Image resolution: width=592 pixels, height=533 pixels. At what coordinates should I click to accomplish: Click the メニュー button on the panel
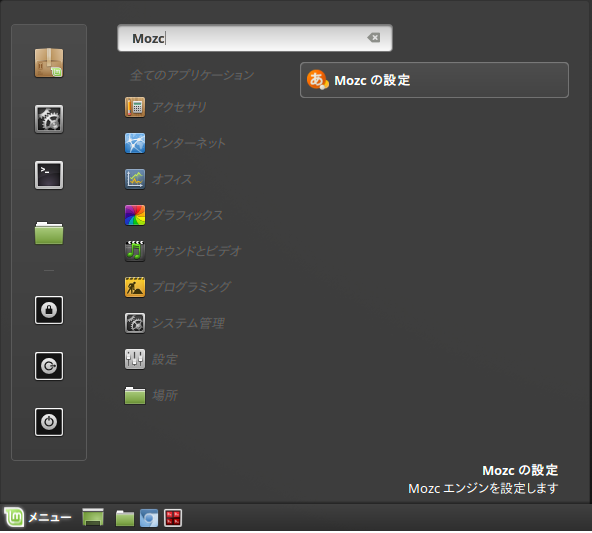coord(37,518)
